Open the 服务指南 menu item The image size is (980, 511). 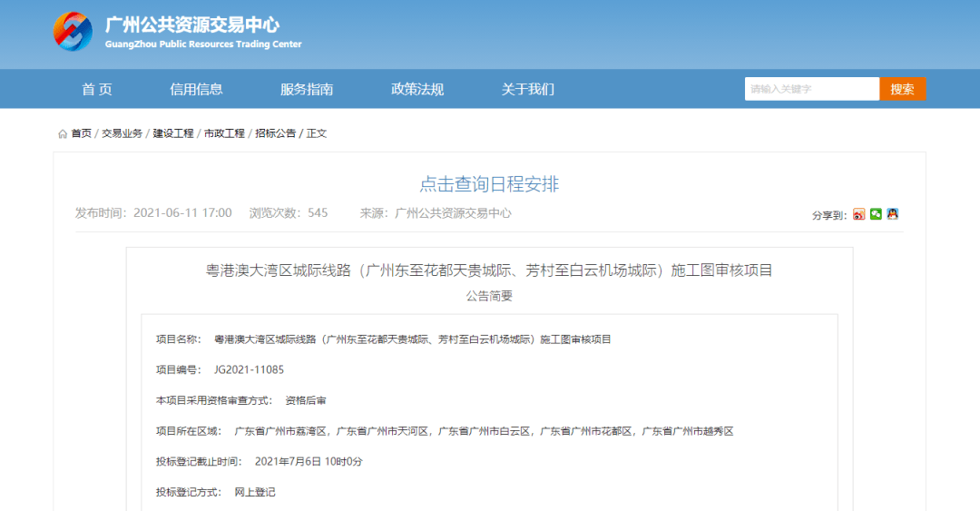[307, 90]
